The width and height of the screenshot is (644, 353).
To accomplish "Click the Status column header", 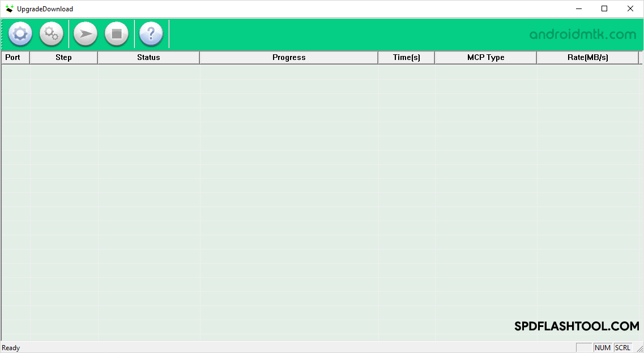I will click(148, 57).
